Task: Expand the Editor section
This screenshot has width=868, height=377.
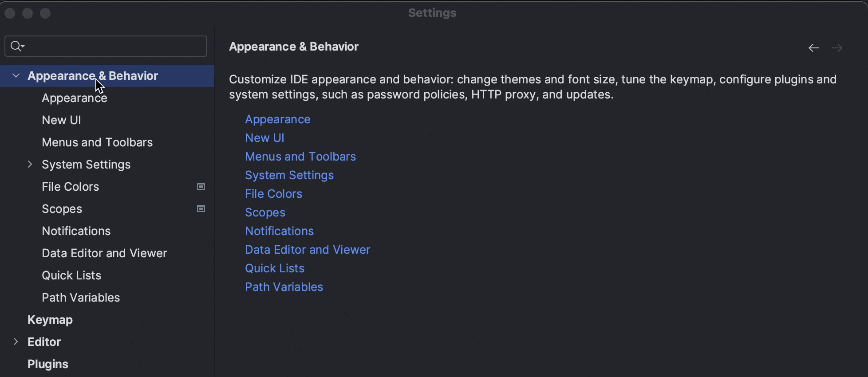Action: (16, 342)
